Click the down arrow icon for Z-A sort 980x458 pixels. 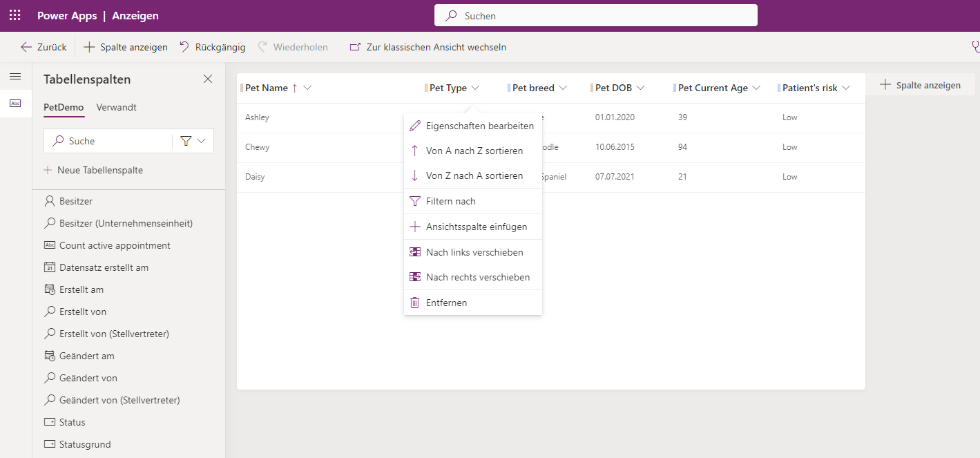point(414,175)
